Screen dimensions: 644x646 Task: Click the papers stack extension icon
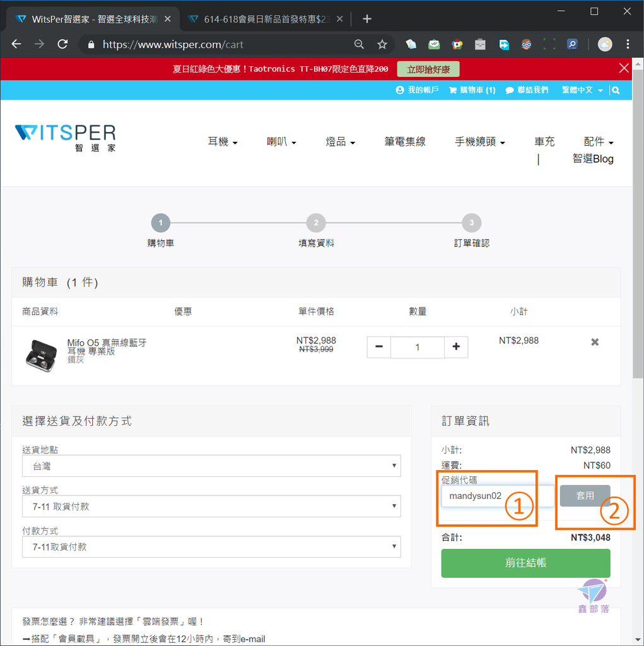pyautogui.click(x=411, y=44)
